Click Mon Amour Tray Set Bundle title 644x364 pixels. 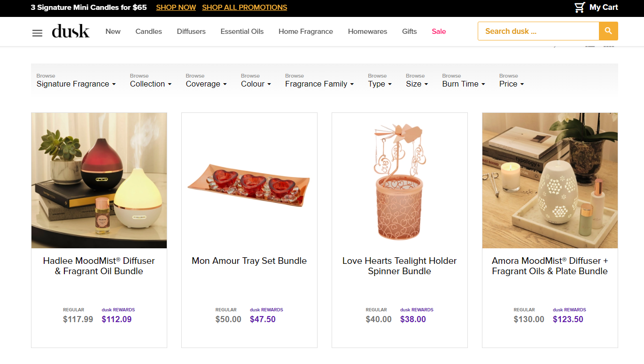click(249, 261)
